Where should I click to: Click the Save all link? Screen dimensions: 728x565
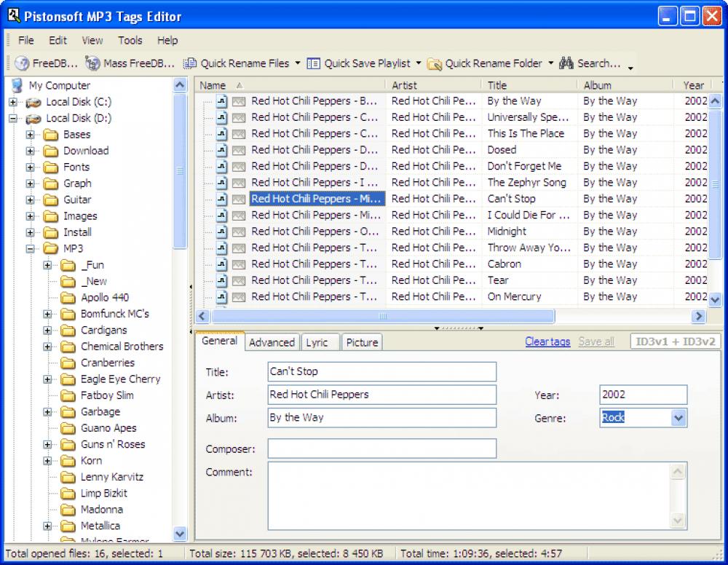pyautogui.click(x=596, y=341)
